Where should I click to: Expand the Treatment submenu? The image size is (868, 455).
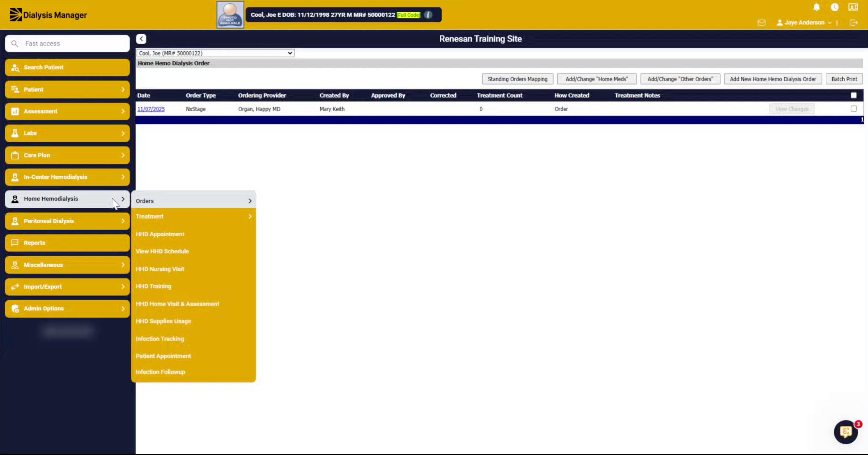point(193,216)
